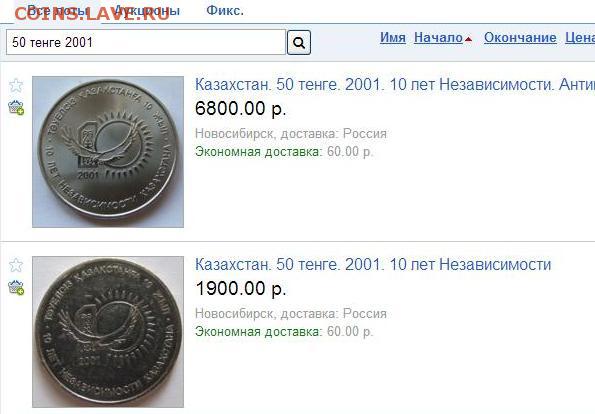Sort listings by Окончание
Viewport: 595px width, 414px height.
coord(520,38)
